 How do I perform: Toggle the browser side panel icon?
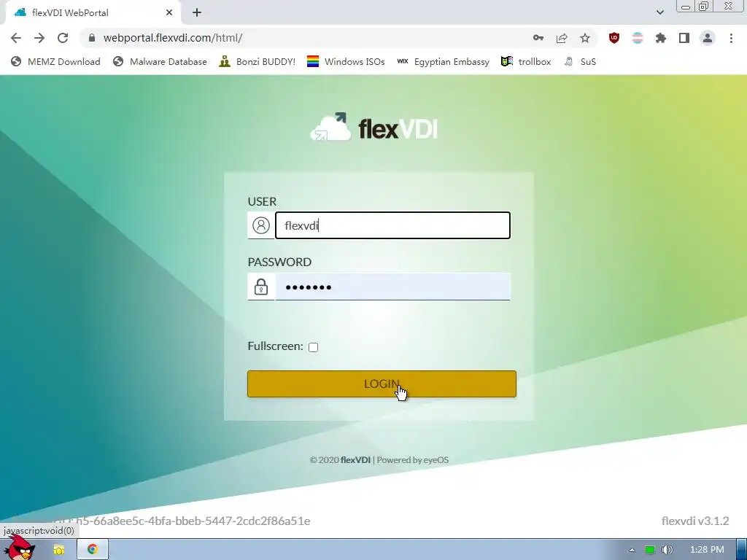coord(684,38)
